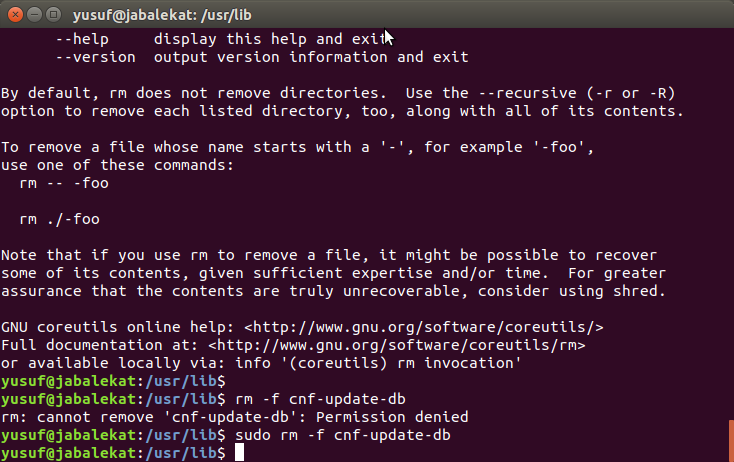Click the first empty yusuf@jabalekat prompt line
Screen dimensions: 734x462
113,381
